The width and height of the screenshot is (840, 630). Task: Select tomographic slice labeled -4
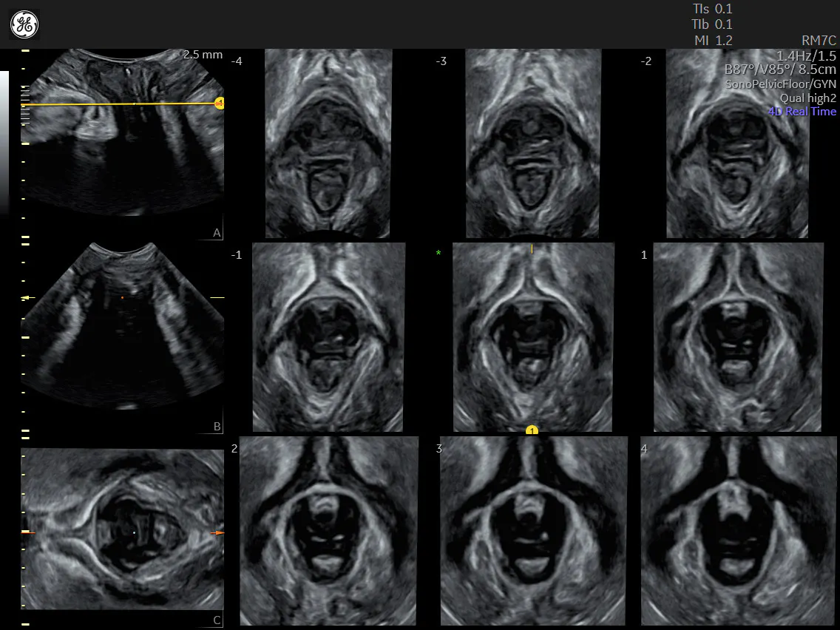(328, 143)
